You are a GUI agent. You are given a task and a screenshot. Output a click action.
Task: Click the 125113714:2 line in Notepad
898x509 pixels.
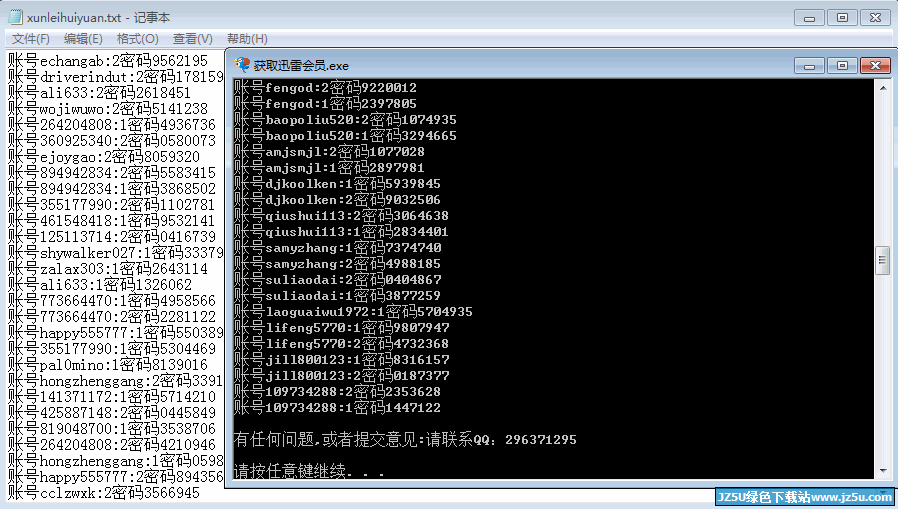coord(112,237)
